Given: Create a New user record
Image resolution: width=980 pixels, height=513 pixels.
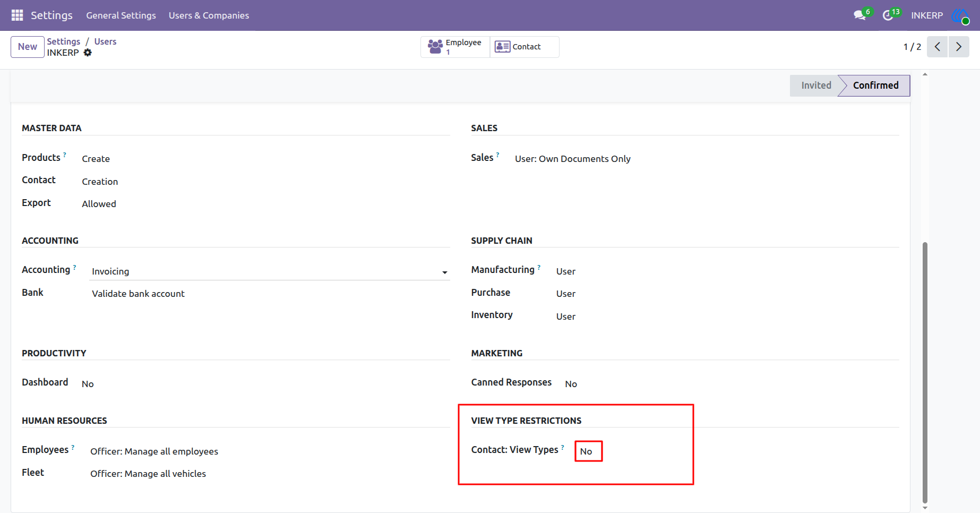Looking at the screenshot, I should click(x=28, y=47).
